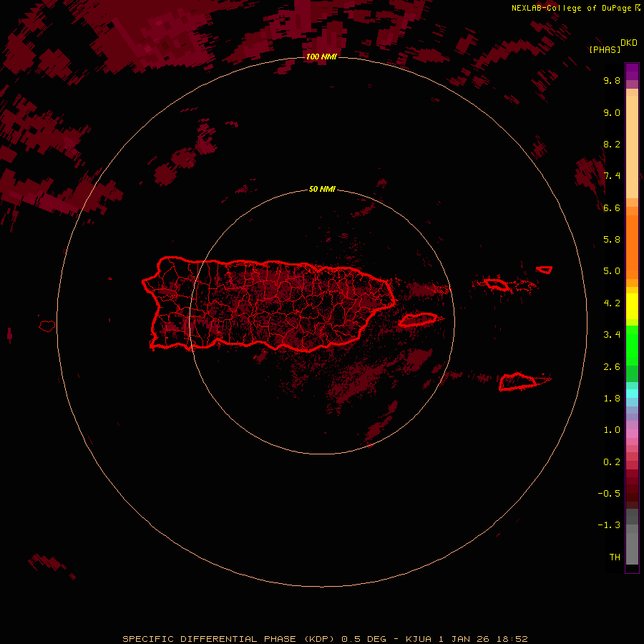Click the -0.5 scale value

click(609, 494)
